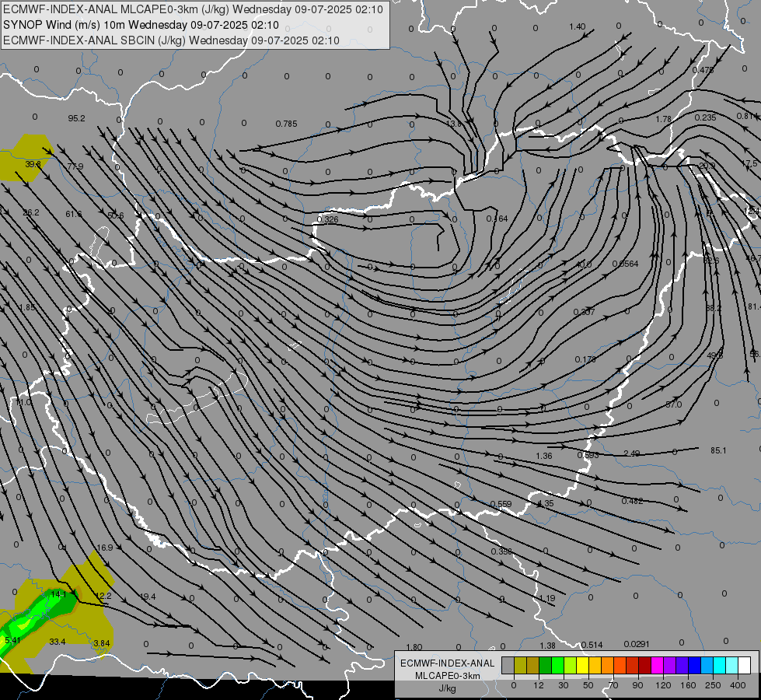Click the 0.356 value on the map
Viewport: 761px width, 700px height.
click(x=502, y=551)
